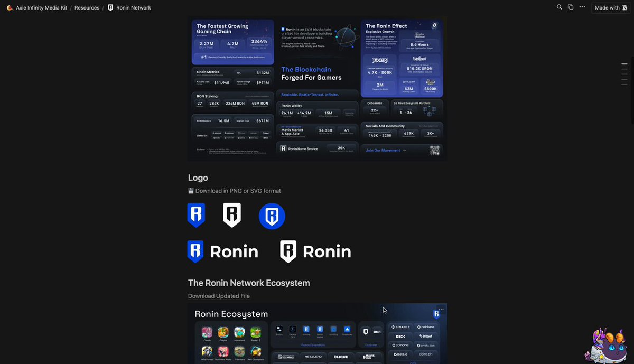The height and width of the screenshot is (364, 634).
Task: Click the Axie Infinity Classic game icon
Action: coord(207,332)
